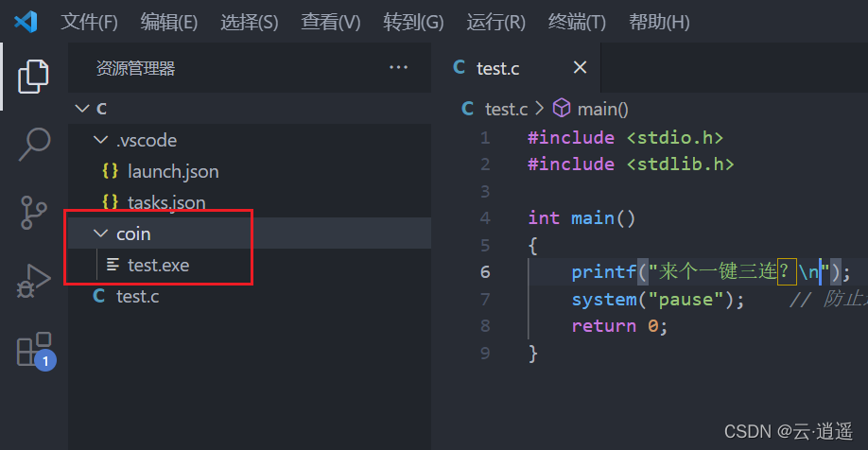Click the test.c breadcrumb segment
This screenshot has width=868, height=450.
point(506,109)
